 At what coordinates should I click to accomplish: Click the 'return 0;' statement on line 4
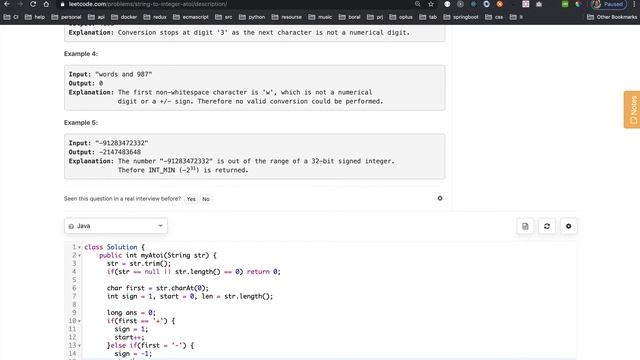264,272
